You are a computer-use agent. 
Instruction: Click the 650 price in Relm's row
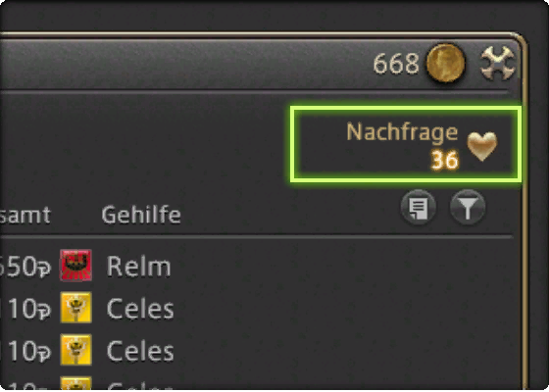tap(25, 267)
